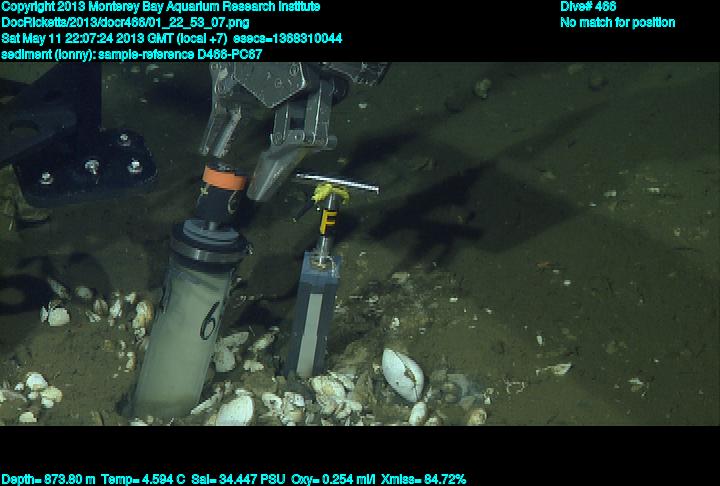Click the yellow T-handle knot on probe
Viewport: 720px width, 486px height.
coord(330,193)
